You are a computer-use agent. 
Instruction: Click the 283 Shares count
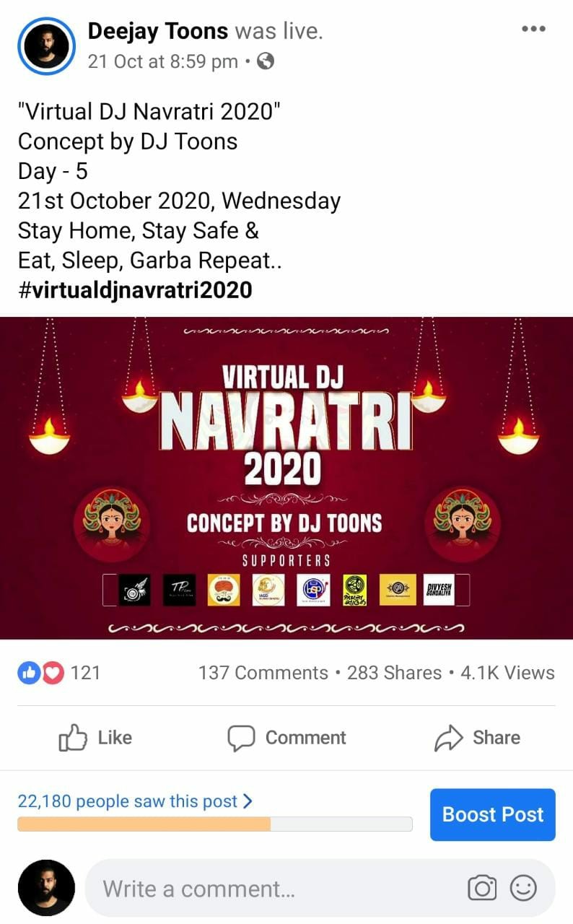tap(394, 673)
